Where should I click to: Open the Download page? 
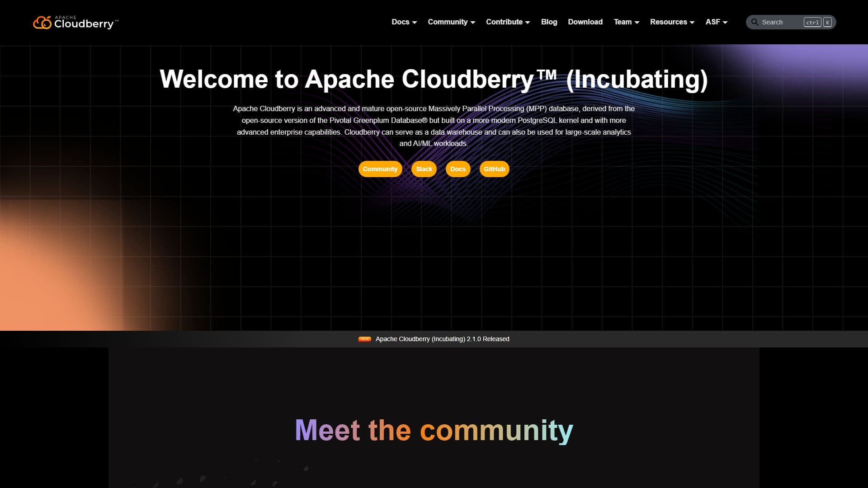pyautogui.click(x=585, y=22)
